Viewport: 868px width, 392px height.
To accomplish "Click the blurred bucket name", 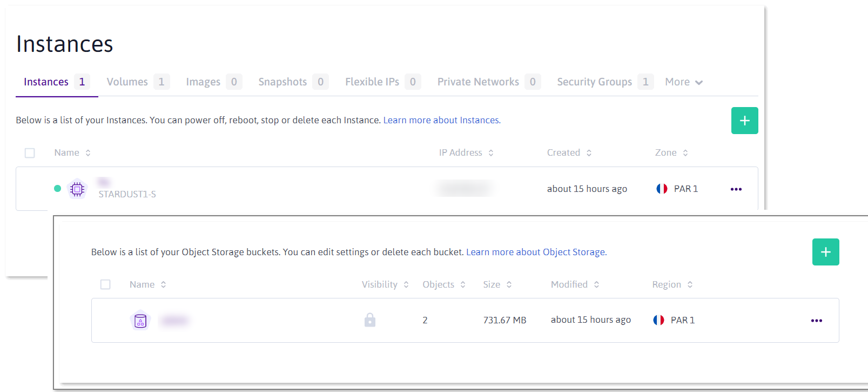I will point(174,321).
